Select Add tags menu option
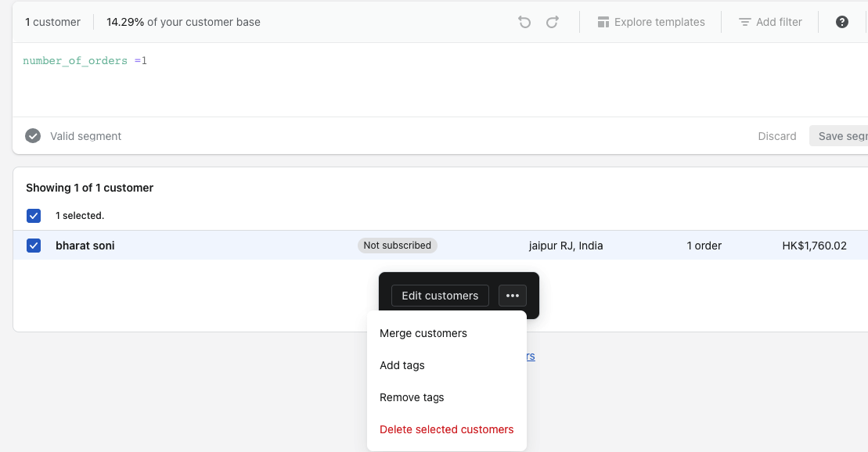Screen dimensions: 868x452 (402, 365)
